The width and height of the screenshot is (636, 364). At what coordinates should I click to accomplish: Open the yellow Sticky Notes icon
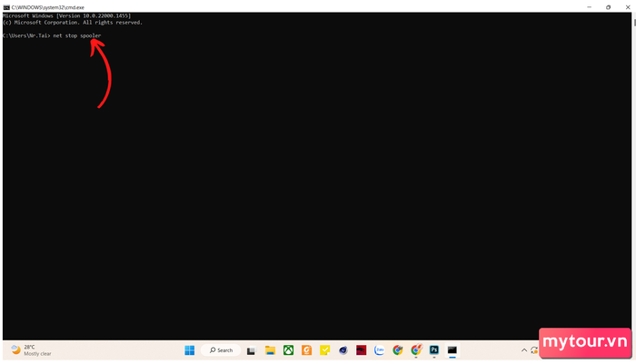[325, 350]
